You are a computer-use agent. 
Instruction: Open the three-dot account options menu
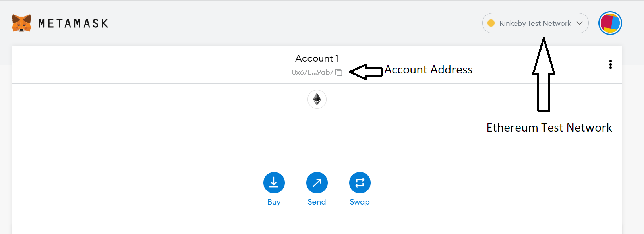click(x=611, y=64)
